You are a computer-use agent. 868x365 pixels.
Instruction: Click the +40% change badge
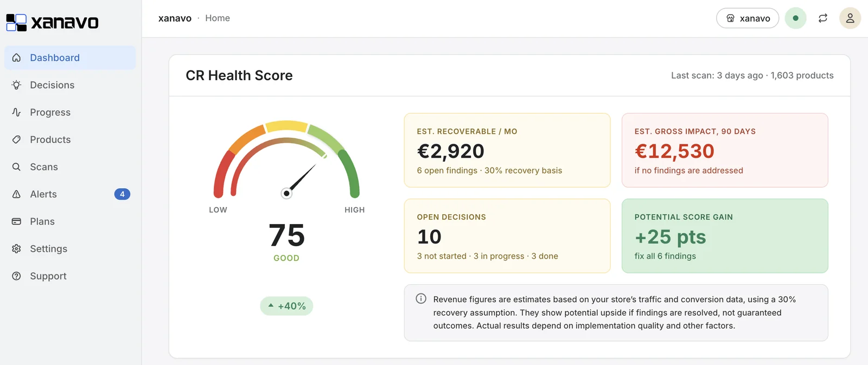pyautogui.click(x=286, y=306)
